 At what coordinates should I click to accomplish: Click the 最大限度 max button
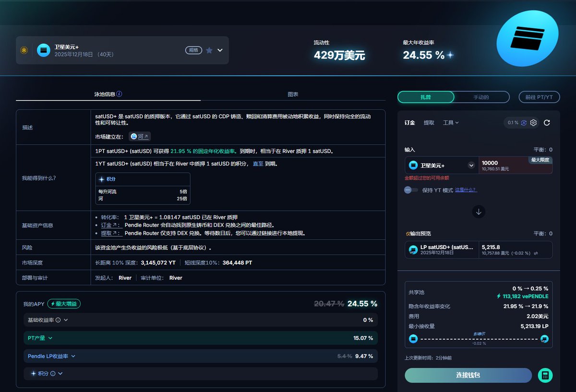[540, 160]
